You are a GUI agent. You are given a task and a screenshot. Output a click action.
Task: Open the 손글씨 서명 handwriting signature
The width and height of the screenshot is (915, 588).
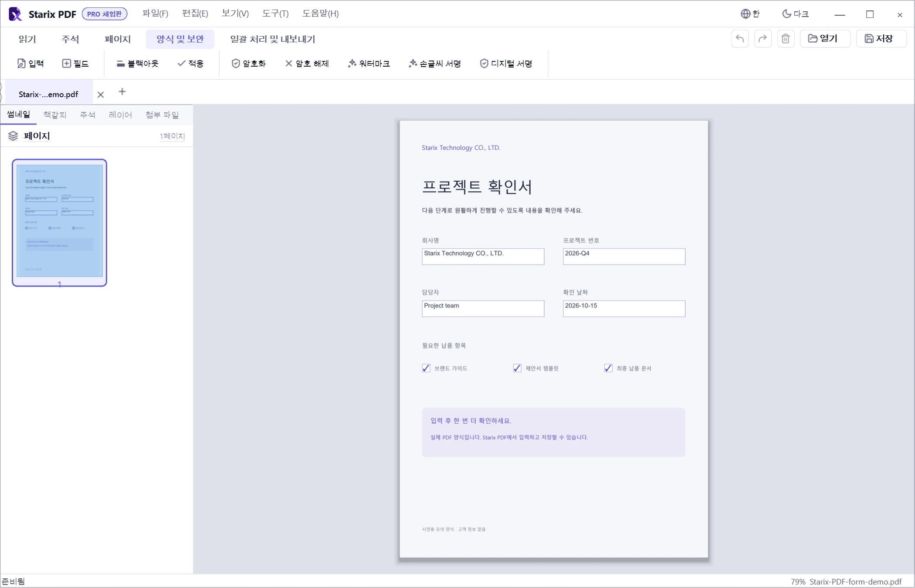[434, 64]
